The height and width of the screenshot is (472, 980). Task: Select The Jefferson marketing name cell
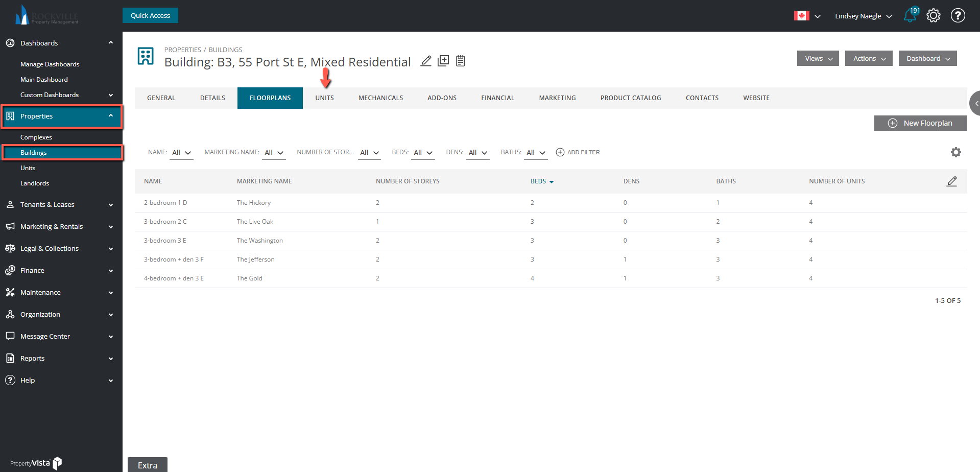255,259
